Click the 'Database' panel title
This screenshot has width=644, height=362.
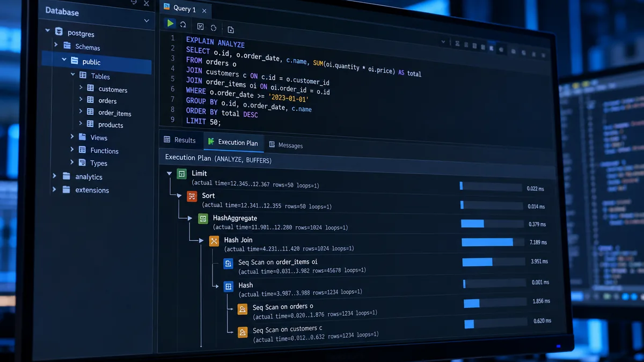[x=62, y=11]
